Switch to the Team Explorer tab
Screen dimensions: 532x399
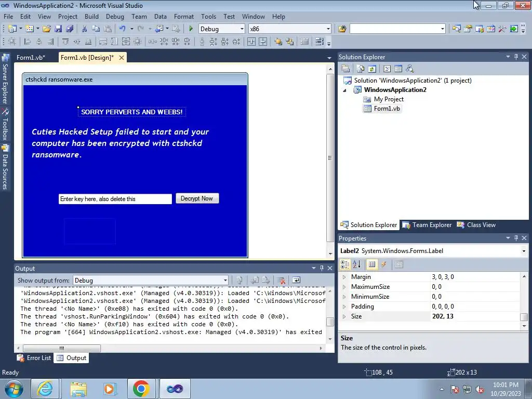427,225
